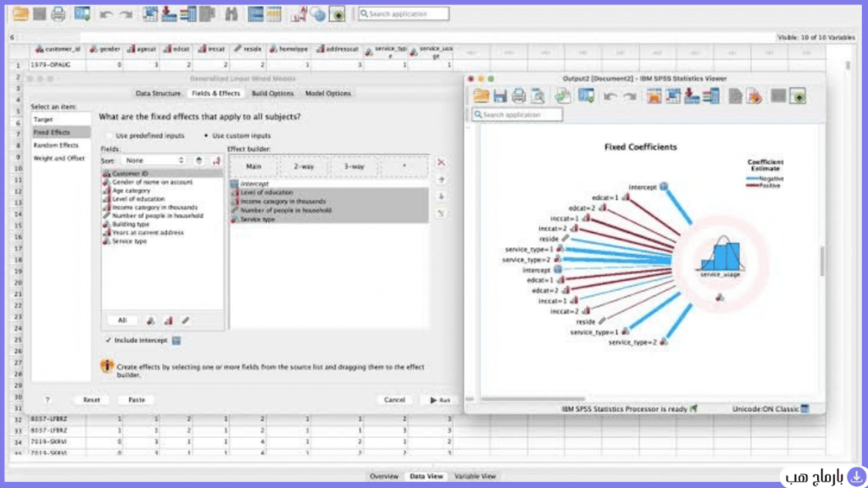Click info lightbulb icon near create effects hint
Viewport: 868px width, 488px height.
coord(107,366)
